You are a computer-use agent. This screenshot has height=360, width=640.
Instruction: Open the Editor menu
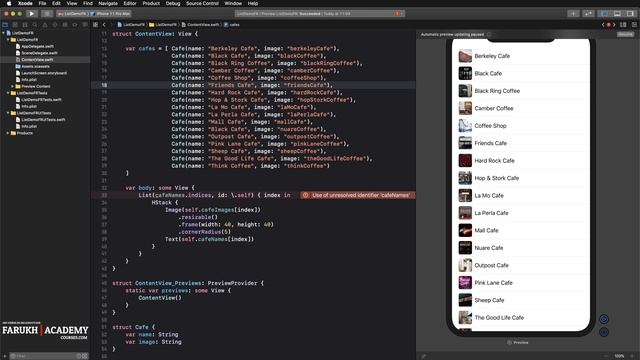130,3
